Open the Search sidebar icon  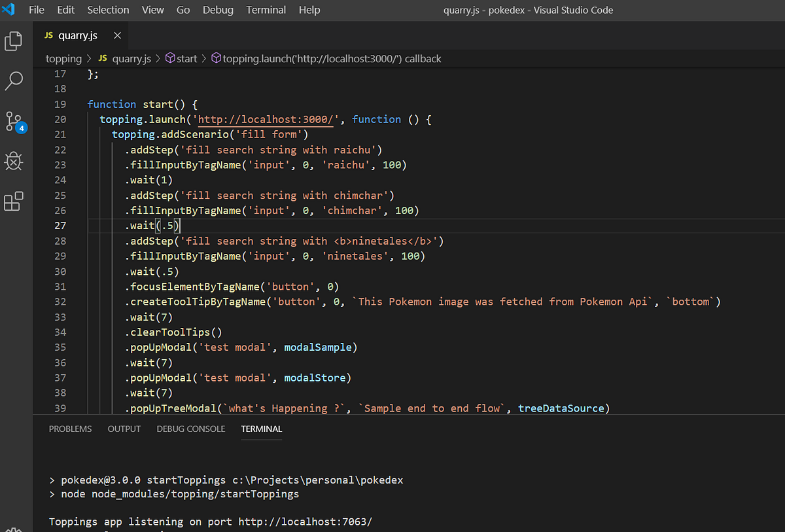tap(13, 80)
